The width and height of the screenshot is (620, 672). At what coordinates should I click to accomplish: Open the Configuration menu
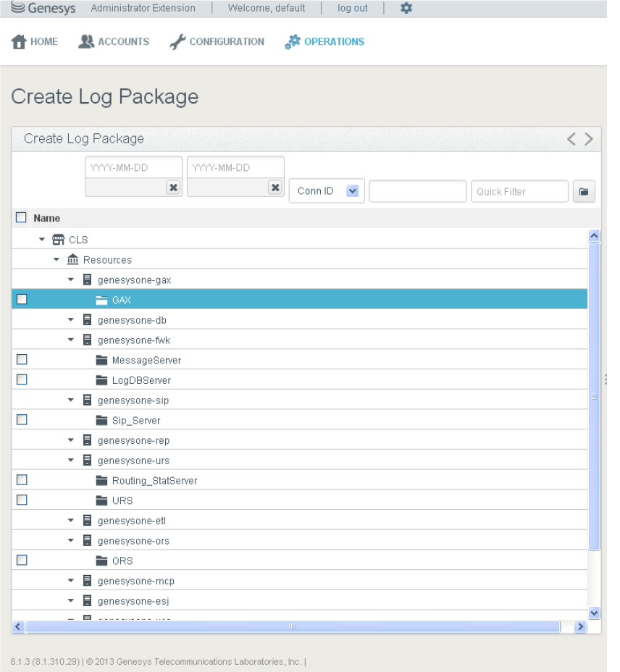217,42
